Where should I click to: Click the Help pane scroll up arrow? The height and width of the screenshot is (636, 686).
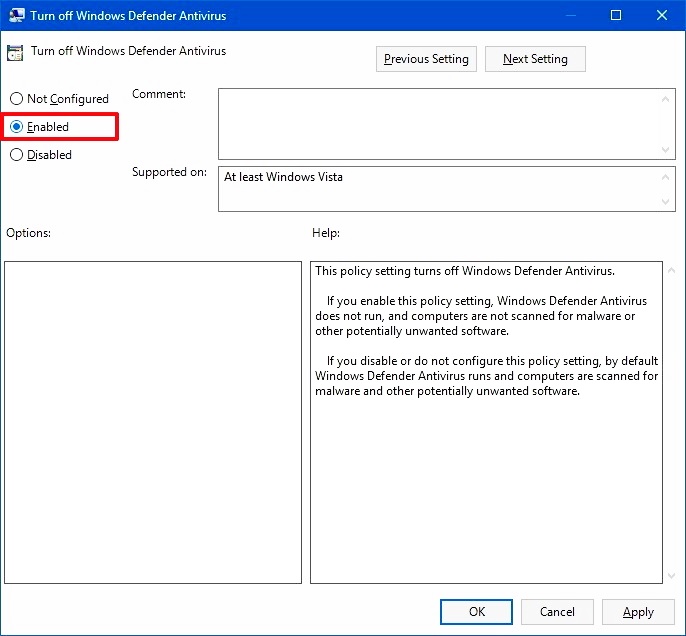point(672,271)
